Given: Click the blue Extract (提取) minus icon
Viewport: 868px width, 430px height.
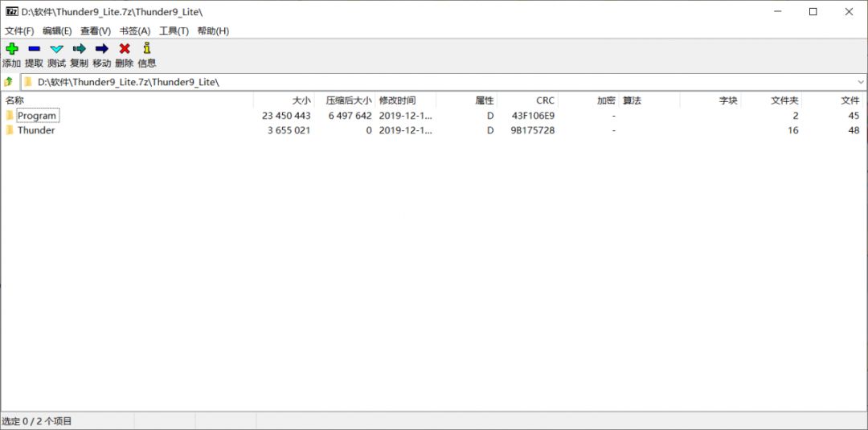Looking at the screenshot, I should click(x=35, y=49).
